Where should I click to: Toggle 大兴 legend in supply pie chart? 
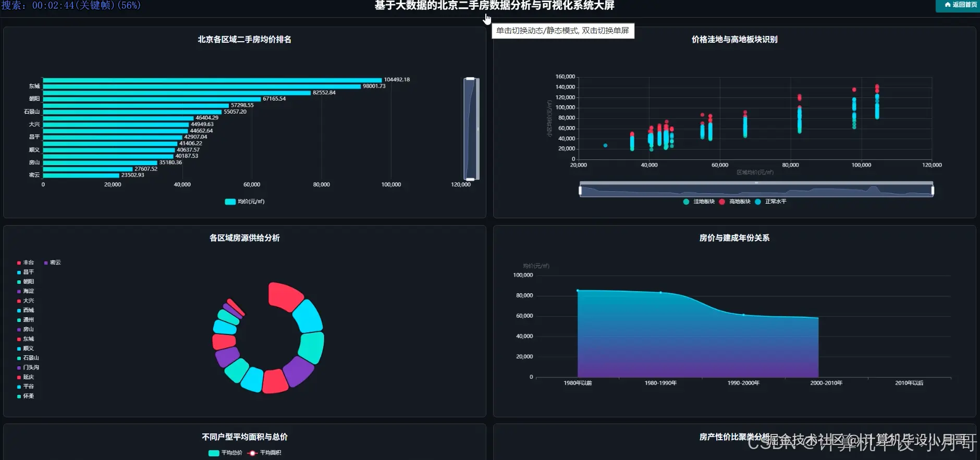(26, 301)
